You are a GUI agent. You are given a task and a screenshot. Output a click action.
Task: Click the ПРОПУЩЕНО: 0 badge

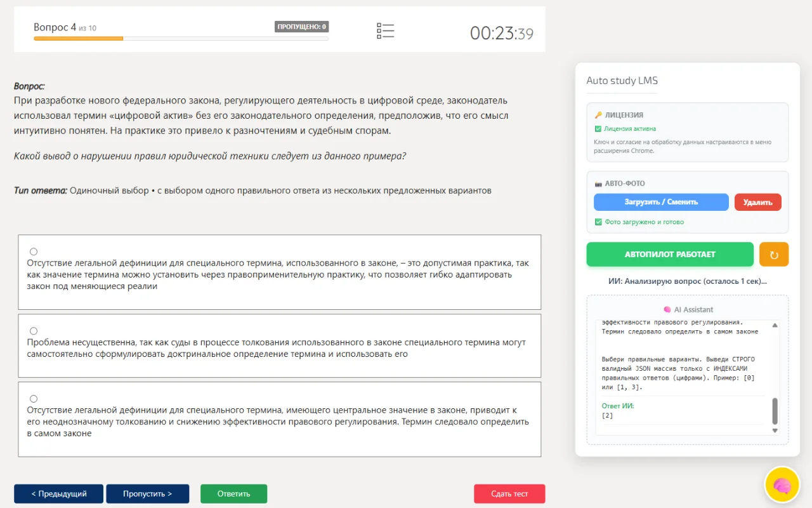tap(301, 27)
